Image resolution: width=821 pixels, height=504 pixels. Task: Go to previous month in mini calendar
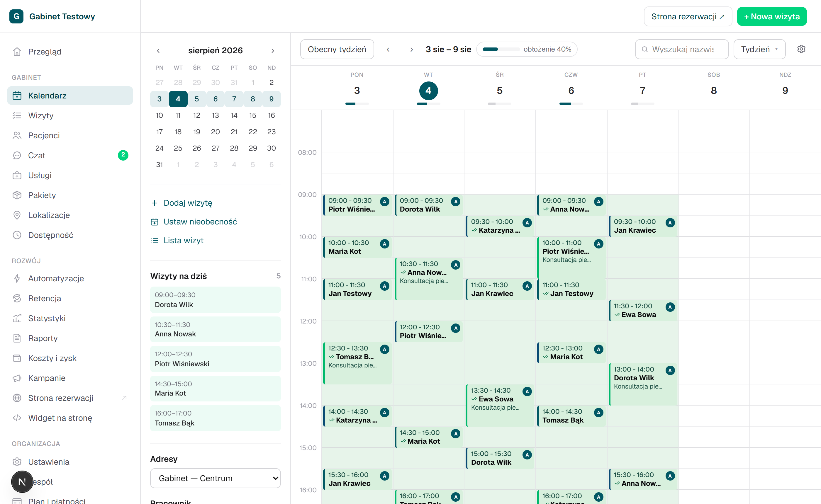pyautogui.click(x=158, y=51)
